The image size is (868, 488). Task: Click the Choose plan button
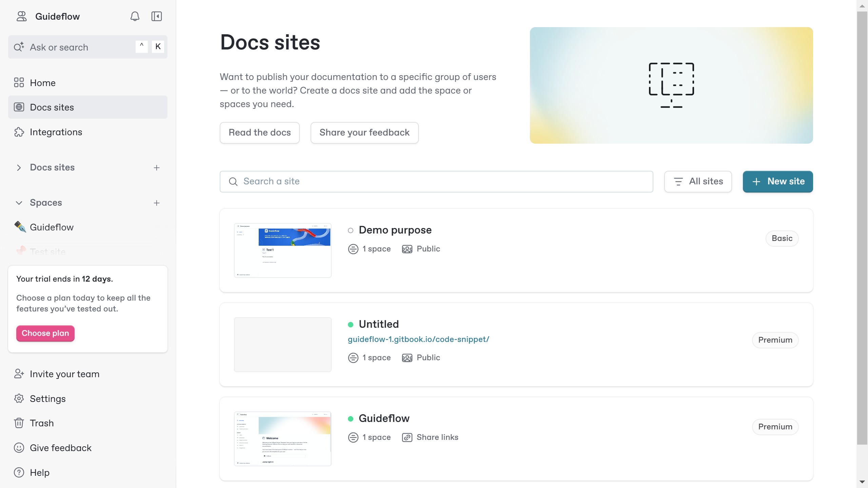coord(45,333)
